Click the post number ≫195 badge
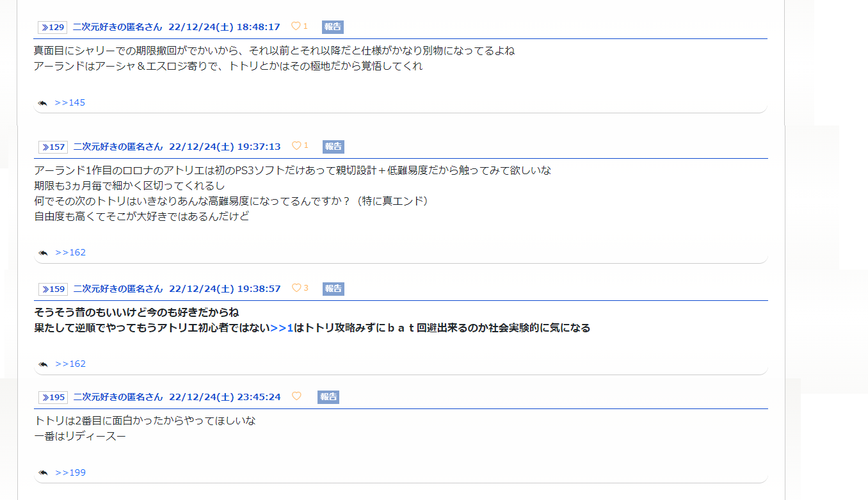Screen dimensions: 868x500 [x=52, y=397]
